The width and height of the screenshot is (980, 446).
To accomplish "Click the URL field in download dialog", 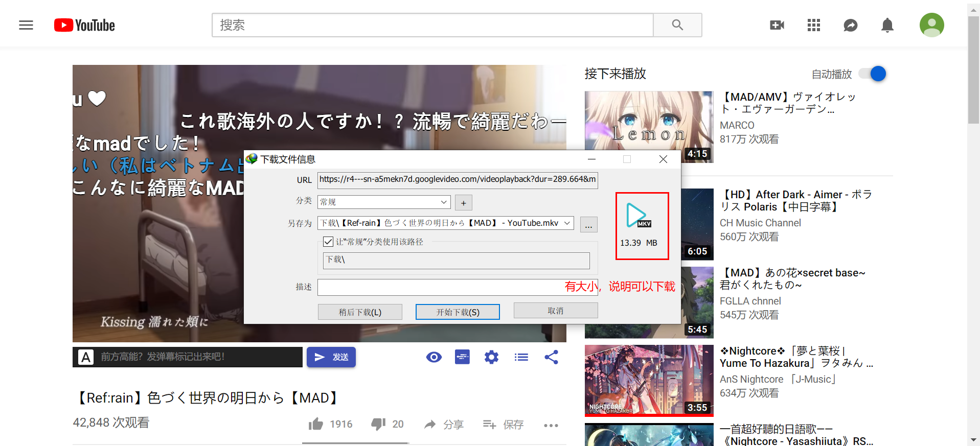I will (458, 180).
